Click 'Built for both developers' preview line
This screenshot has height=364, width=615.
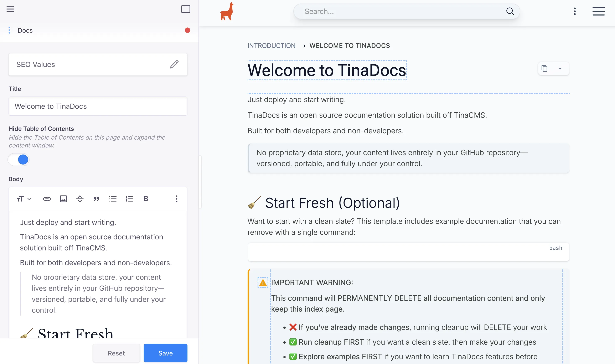click(326, 131)
